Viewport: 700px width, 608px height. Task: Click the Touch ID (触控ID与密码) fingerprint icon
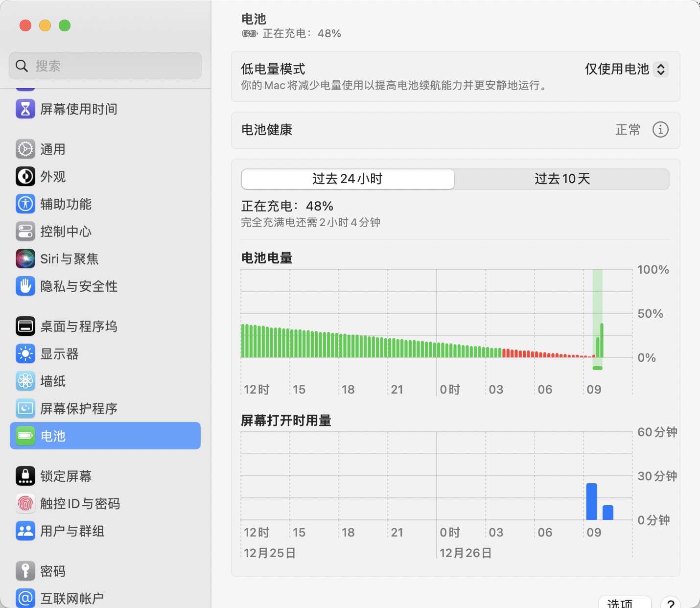25,504
